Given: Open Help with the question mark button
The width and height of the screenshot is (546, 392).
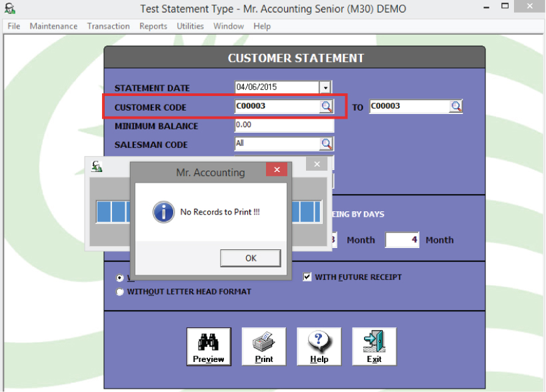Looking at the screenshot, I should tap(319, 347).
